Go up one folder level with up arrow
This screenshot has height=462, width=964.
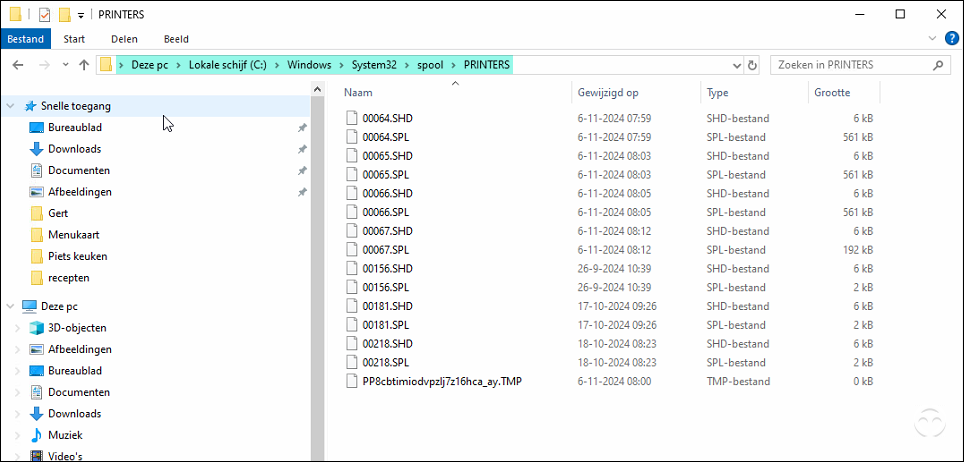(84, 65)
